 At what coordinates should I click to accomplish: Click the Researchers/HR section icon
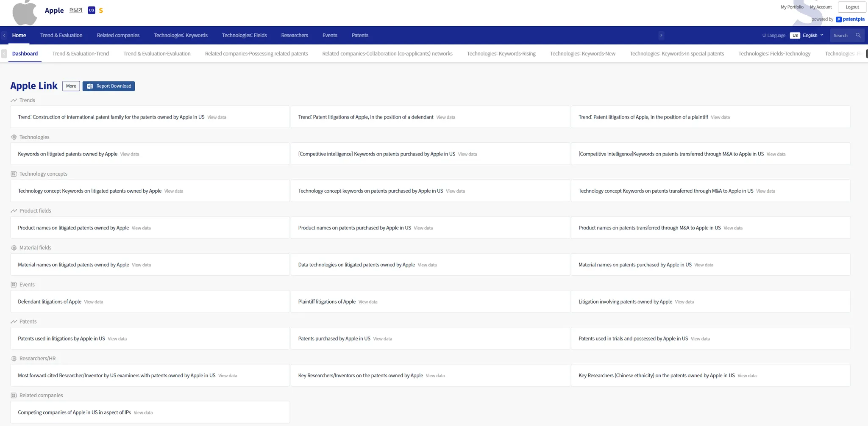pos(14,359)
